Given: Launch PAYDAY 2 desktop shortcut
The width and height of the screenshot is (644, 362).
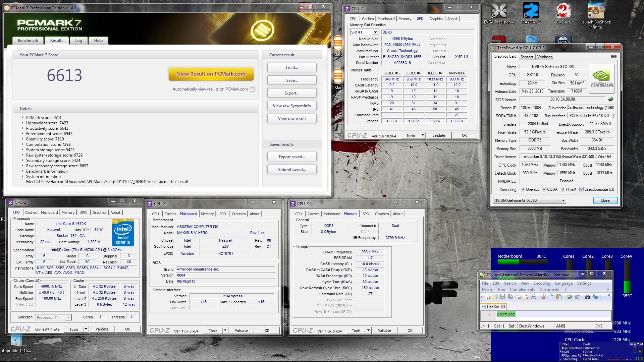Looking at the screenshot, I should pyautogui.click(x=531, y=14).
